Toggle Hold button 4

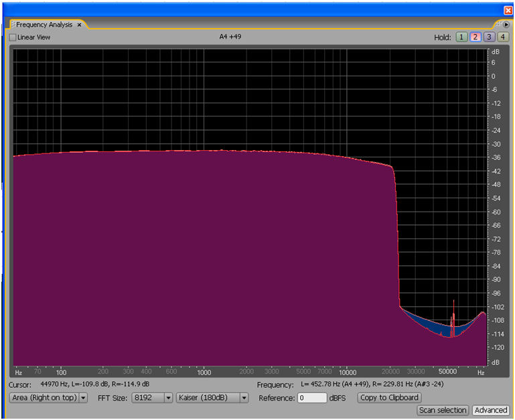pos(502,37)
